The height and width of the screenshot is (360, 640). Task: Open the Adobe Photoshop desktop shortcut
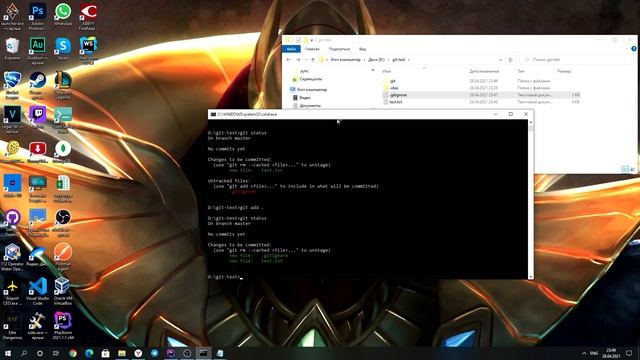38,15
